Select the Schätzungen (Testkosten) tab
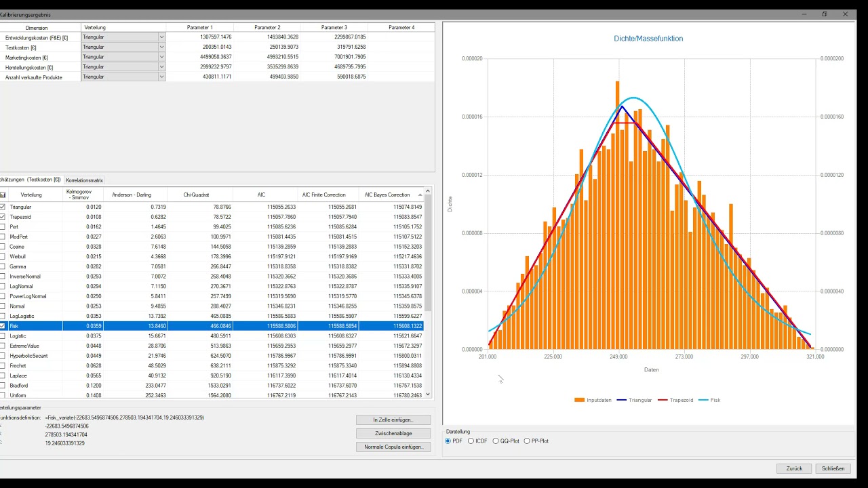 tap(31, 180)
